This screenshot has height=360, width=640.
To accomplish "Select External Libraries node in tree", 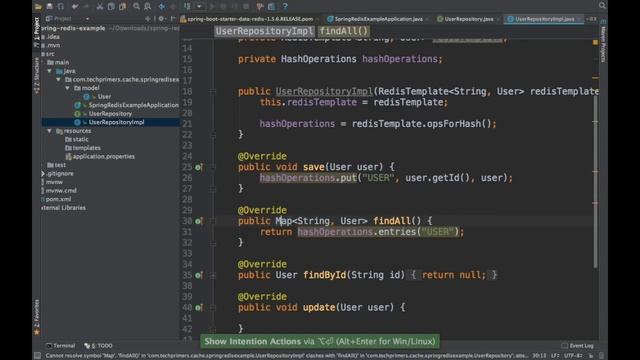I will (64, 208).
